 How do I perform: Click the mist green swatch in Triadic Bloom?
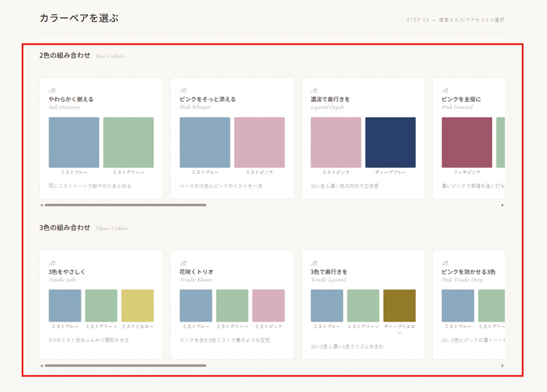232,305
